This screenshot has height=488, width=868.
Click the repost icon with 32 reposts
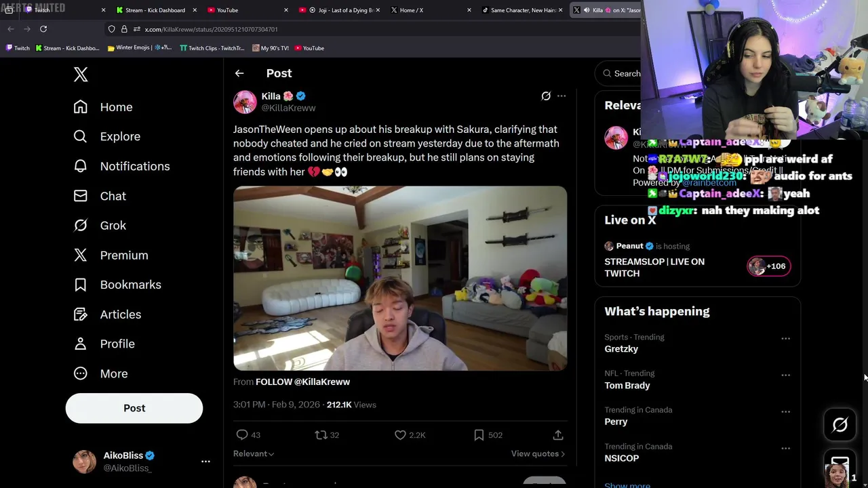click(321, 435)
